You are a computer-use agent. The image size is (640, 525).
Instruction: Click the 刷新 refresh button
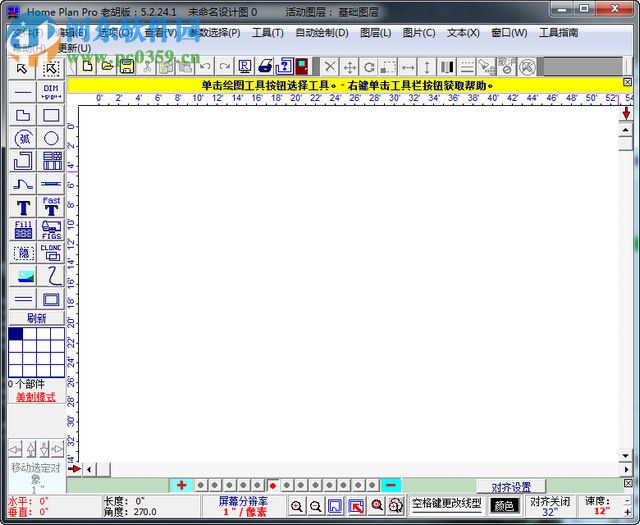pyautogui.click(x=36, y=318)
